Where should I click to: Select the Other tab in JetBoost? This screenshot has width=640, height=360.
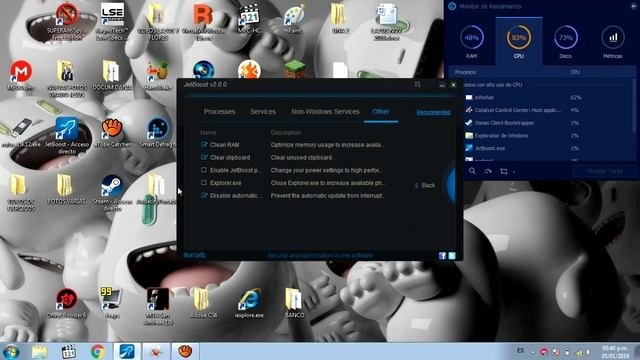(x=380, y=111)
